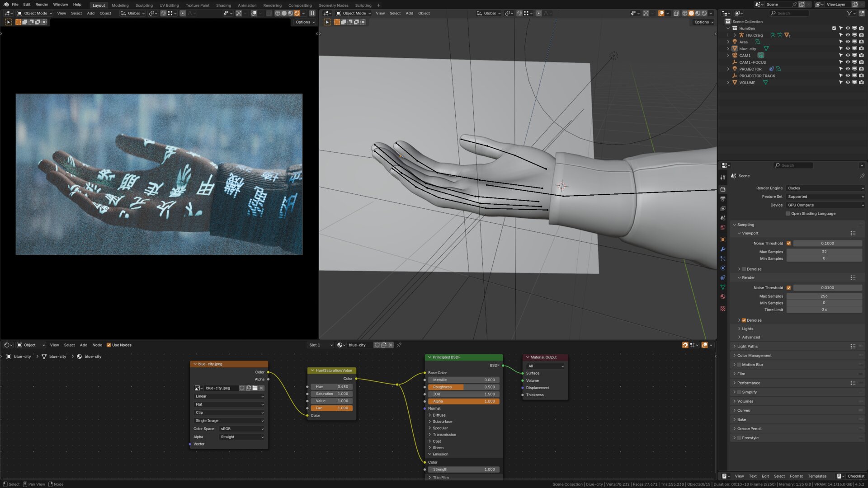The height and width of the screenshot is (488, 868).
Task: Click the Blender logo menu icon
Action: 6,5
